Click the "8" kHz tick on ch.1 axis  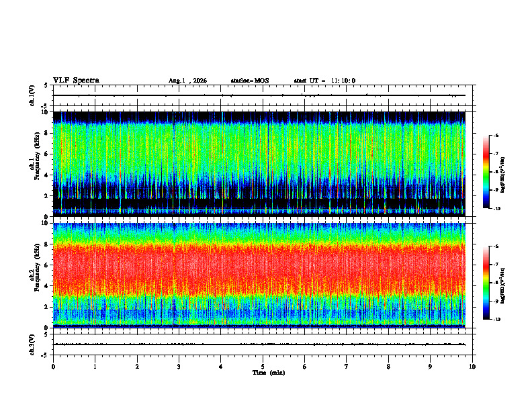pos(46,133)
